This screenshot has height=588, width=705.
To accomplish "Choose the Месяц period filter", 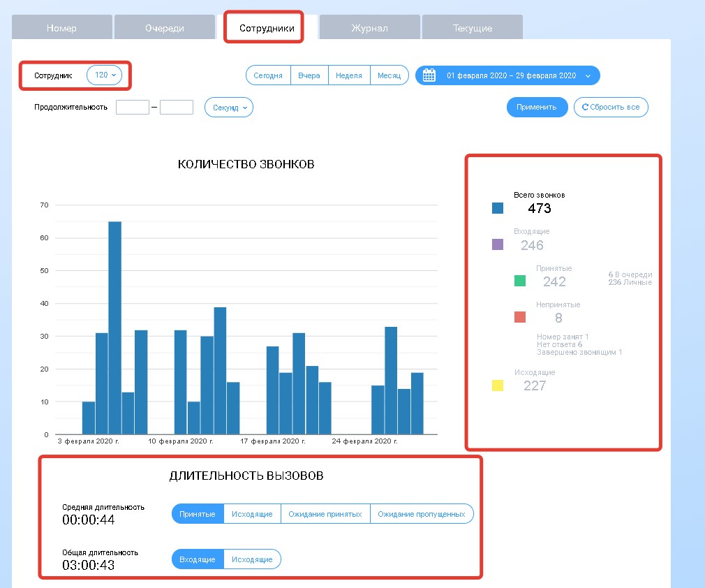I will click(389, 75).
